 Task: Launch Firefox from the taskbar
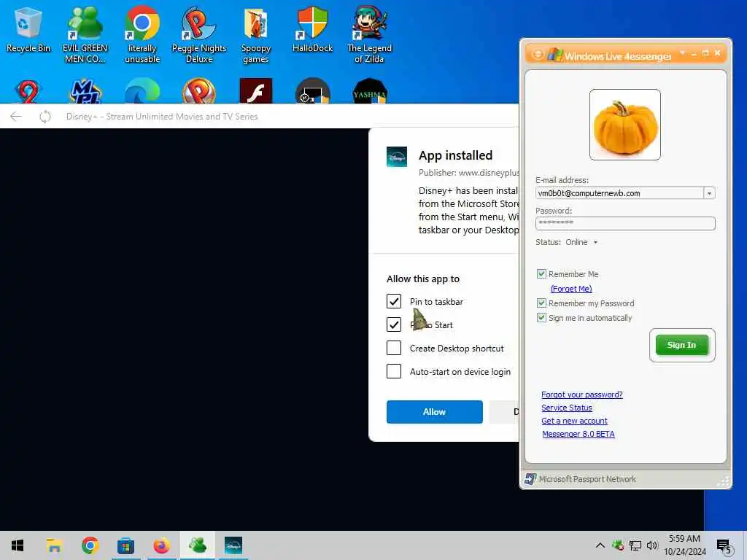[x=161, y=545]
